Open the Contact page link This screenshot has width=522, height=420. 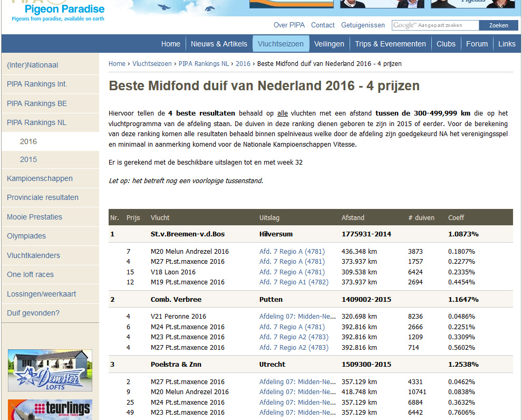pos(323,25)
